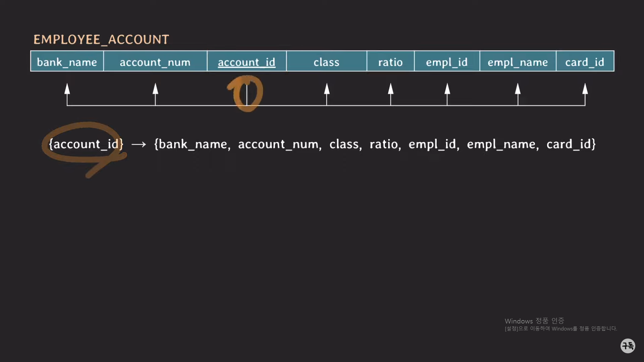644x362 pixels.
Task: Click the circled {account_id} determinant text
Action: point(86,144)
